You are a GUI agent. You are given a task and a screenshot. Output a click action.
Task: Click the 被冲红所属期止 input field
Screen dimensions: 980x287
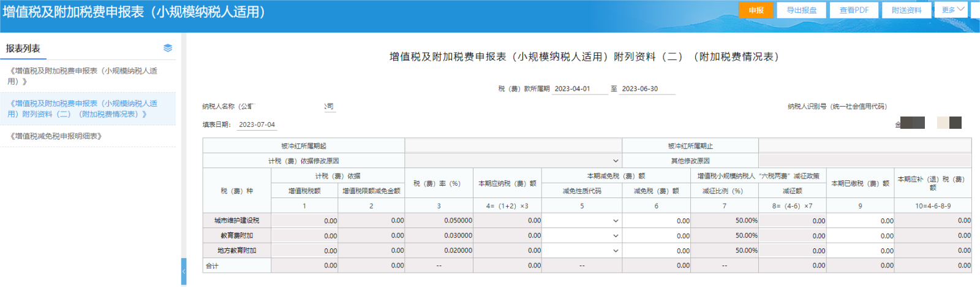click(864, 146)
